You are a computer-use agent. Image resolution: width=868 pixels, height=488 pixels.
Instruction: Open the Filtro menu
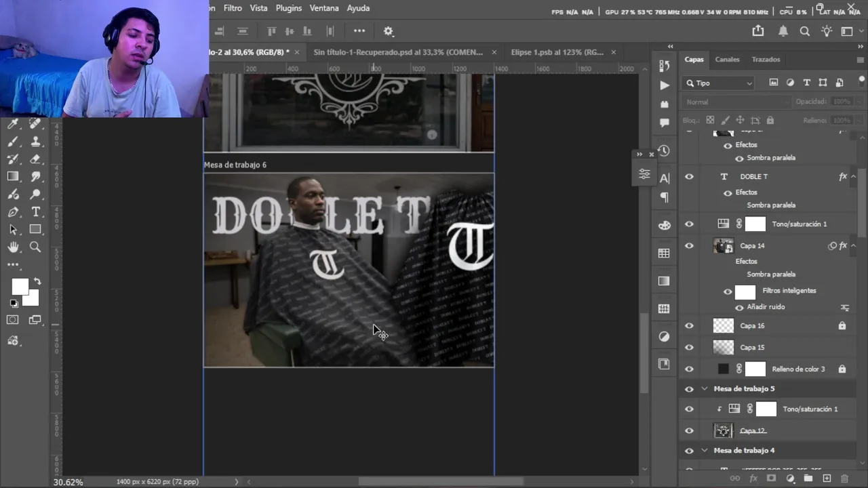click(x=233, y=8)
